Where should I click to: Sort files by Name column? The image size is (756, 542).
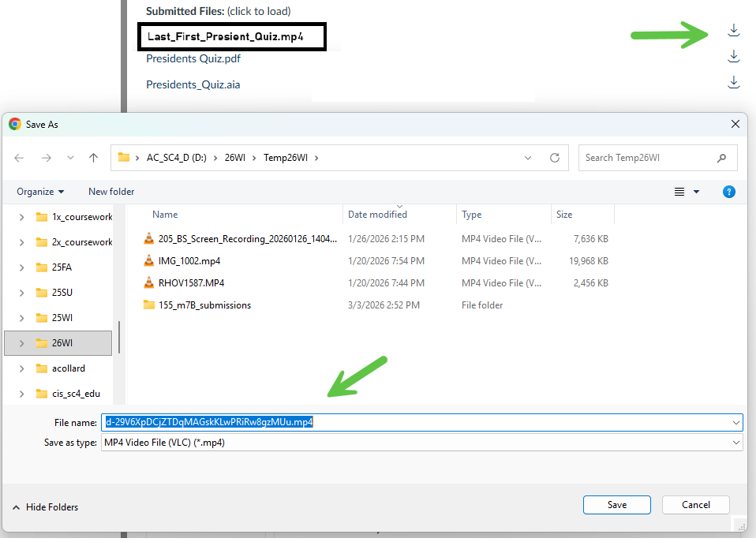pyautogui.click(x=165, y=215)
